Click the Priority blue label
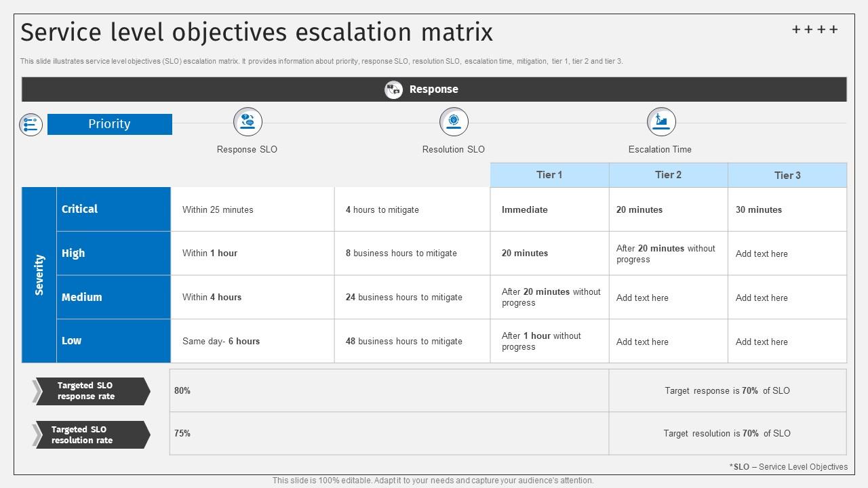The image size is (868, 488). point(109,124)
